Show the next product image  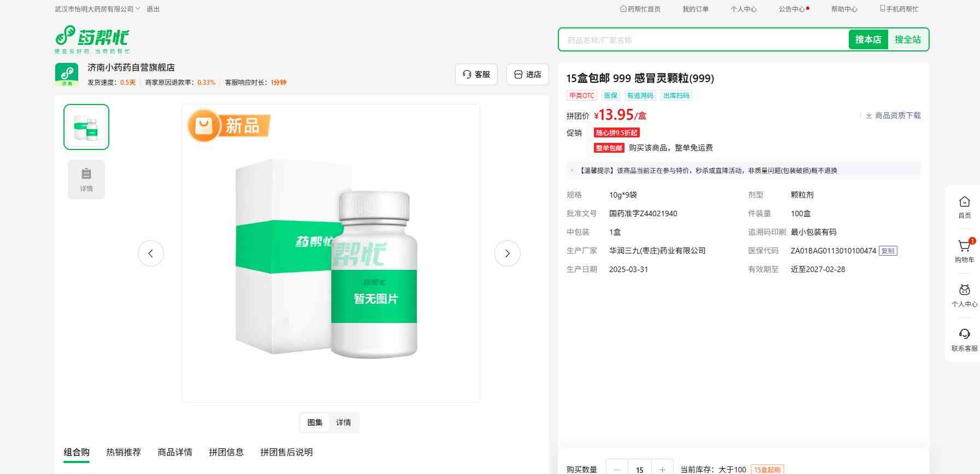507,253
